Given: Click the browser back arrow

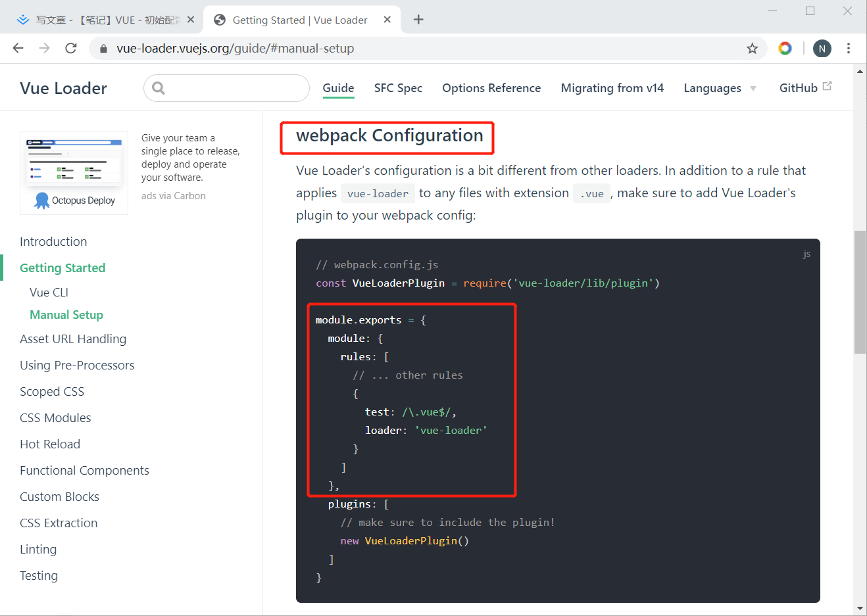Looking at the screenshot, I should tap(18, 48).
